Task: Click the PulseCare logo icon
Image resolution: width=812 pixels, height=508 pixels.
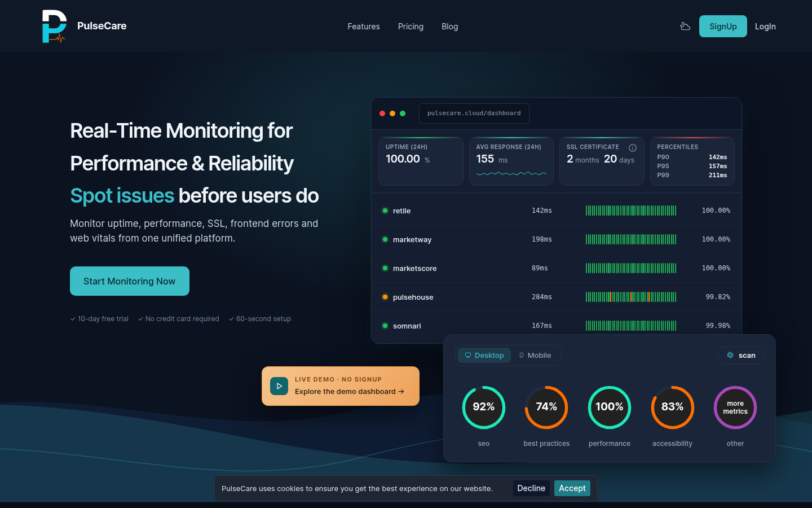Action: (x=55, y=26)
